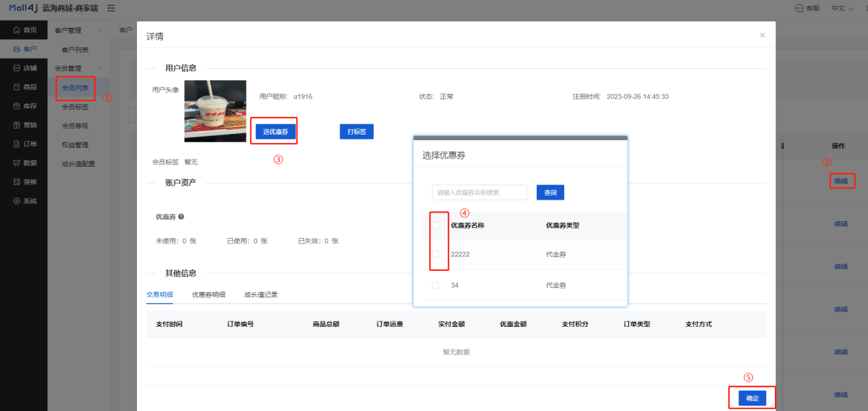Click 订单编号 column header
This screenshot has height=411, width=868.
pyautogui.click(x=240, y=324)
